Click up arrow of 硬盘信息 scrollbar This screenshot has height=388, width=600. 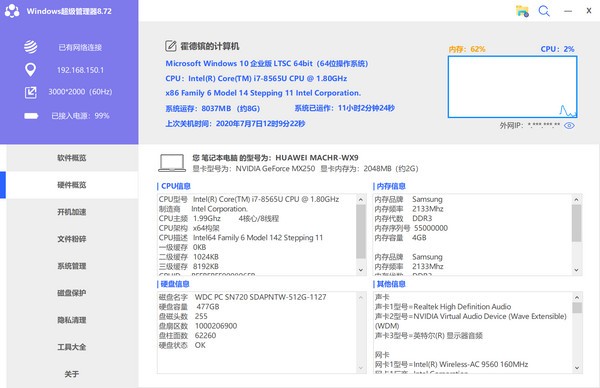[361, 297]
